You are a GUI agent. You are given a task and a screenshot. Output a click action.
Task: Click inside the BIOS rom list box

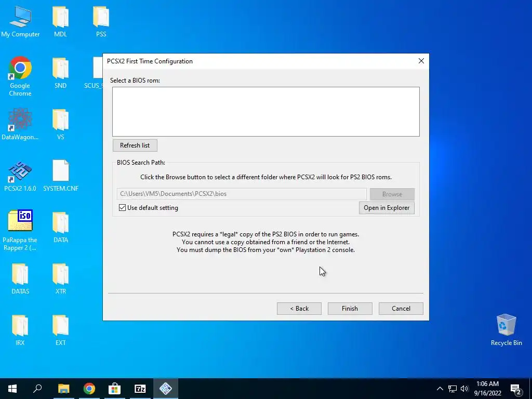266,112
